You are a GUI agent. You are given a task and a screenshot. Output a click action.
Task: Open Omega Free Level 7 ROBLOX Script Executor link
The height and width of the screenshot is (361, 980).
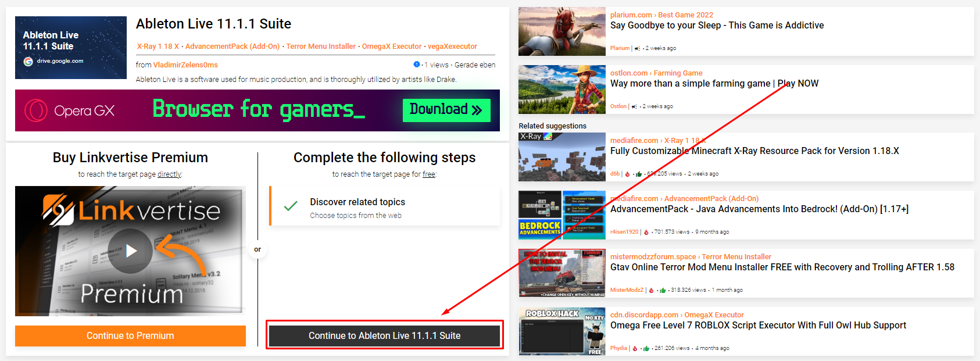point(758,326)
